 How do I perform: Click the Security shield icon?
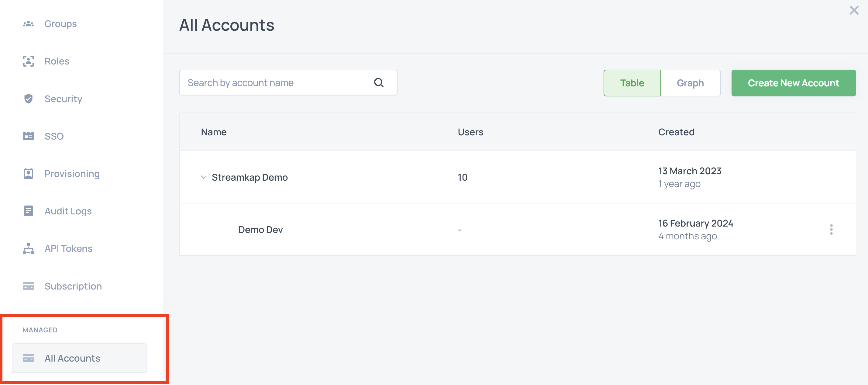click(28, 99)
